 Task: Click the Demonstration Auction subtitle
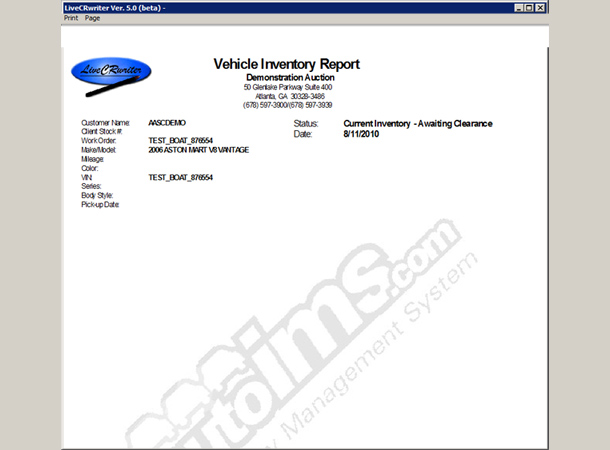tap(290, 77)
